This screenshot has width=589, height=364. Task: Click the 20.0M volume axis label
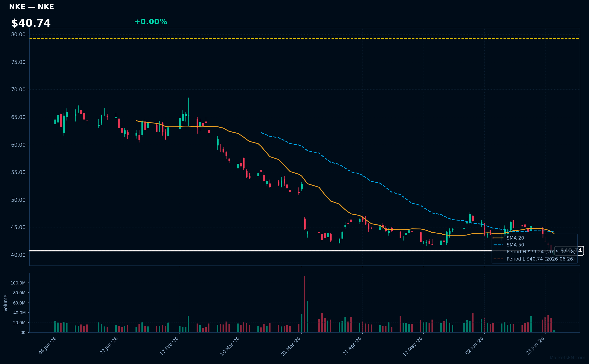19,323
